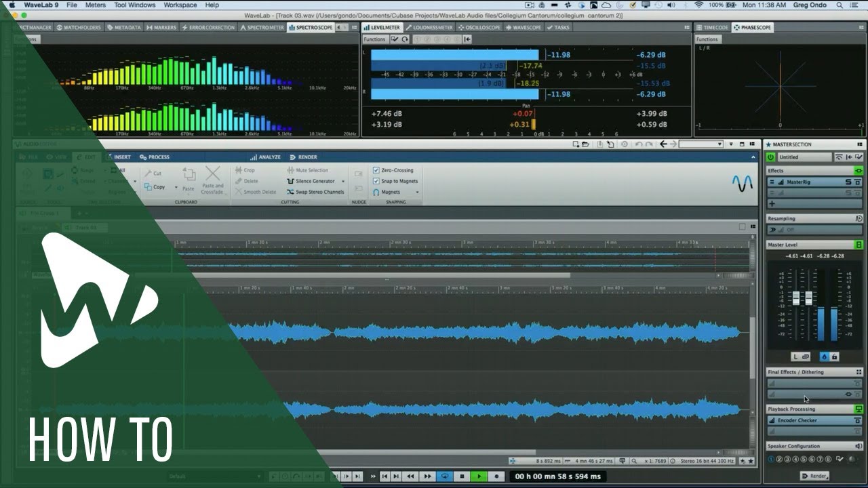Adjust the left Master Level fader

click(x=797, y=297)
